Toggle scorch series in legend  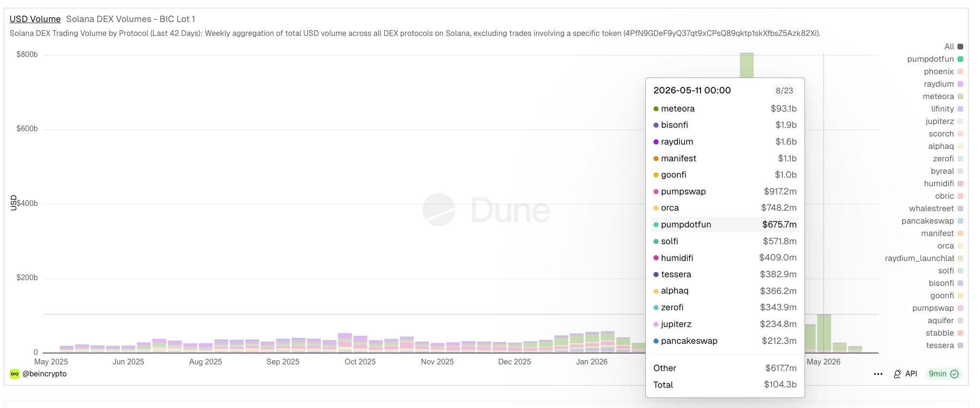click(946, 134)
